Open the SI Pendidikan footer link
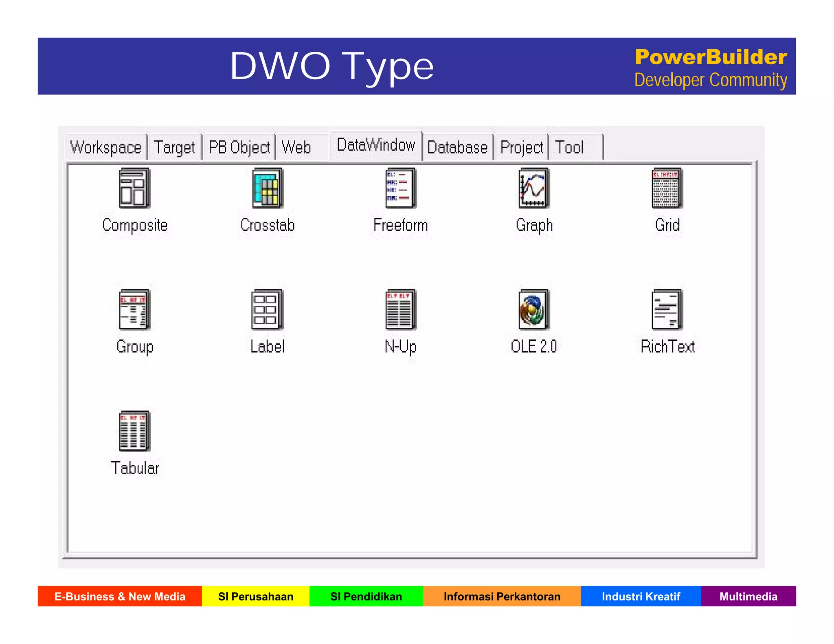 366,596
